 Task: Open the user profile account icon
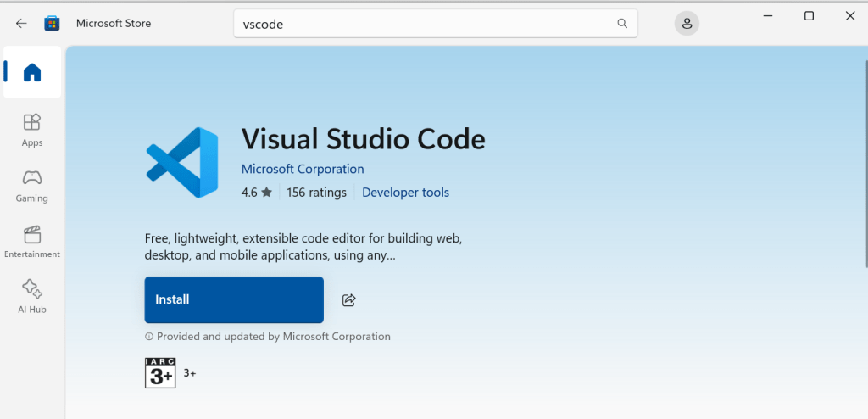click(687, 24)
